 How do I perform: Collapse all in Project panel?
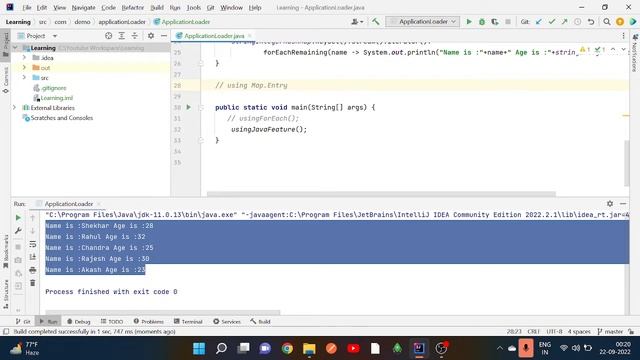(x=135, y=36)
